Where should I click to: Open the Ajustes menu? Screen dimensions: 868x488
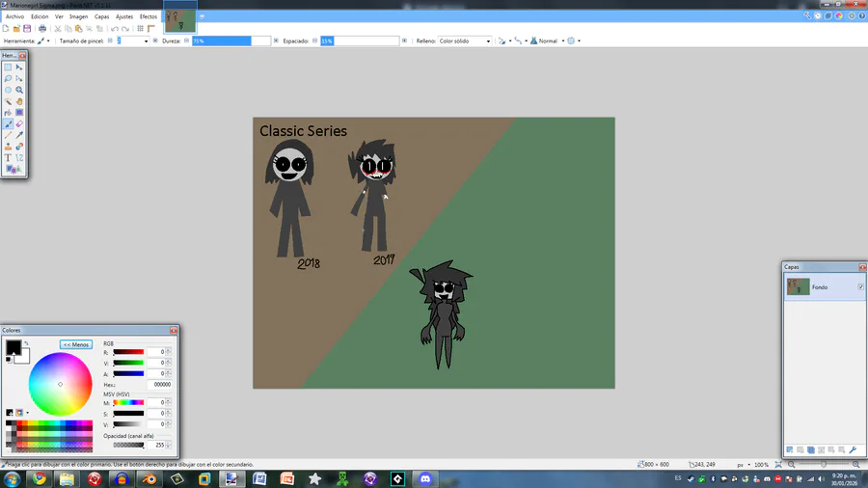pyautogui.click(x=124, y=16)
